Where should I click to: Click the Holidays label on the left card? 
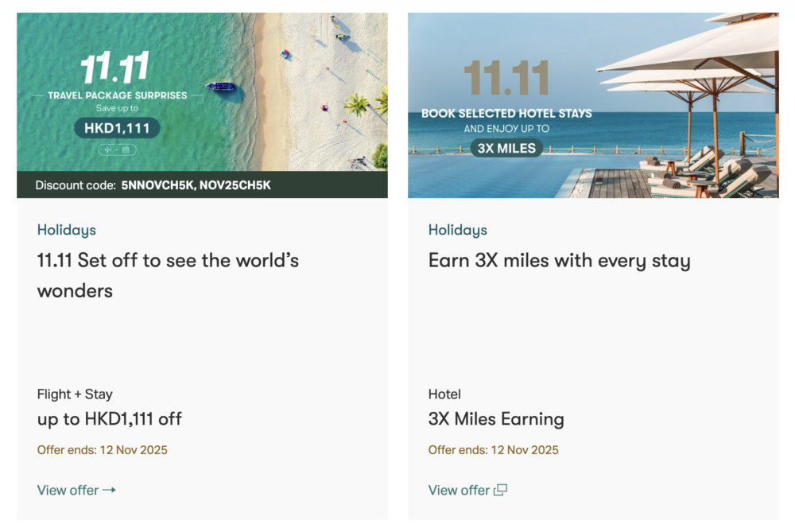click(x=66, y=230)
